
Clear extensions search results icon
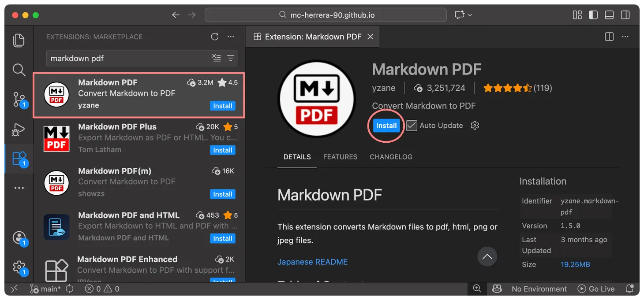coord(216,58)
